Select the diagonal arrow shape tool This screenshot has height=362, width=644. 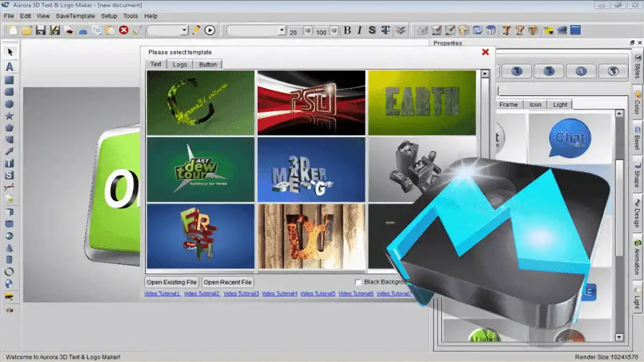(x=10, y=152)
